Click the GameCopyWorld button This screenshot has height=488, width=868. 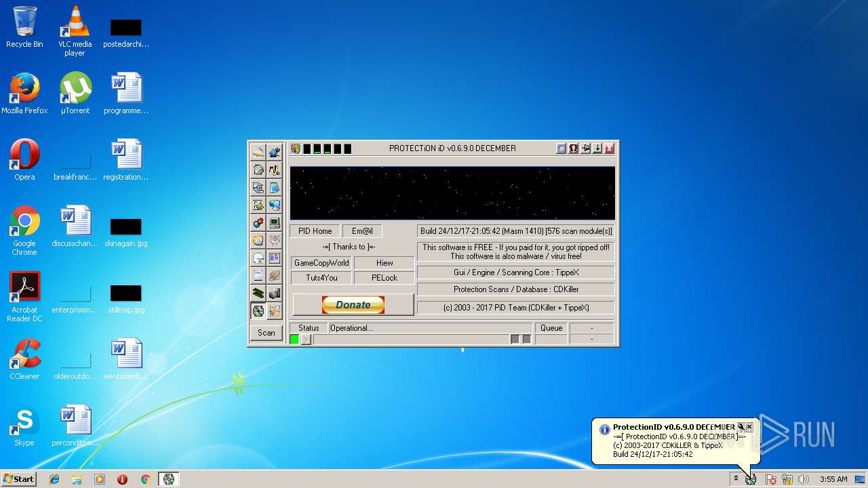coord(321,263)
